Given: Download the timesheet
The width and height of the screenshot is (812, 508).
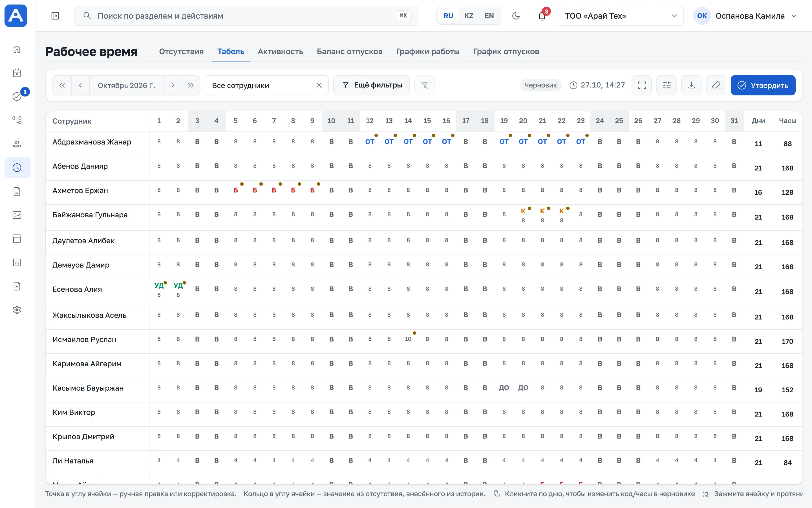Looking at the screenshot, I should [691, 85].
